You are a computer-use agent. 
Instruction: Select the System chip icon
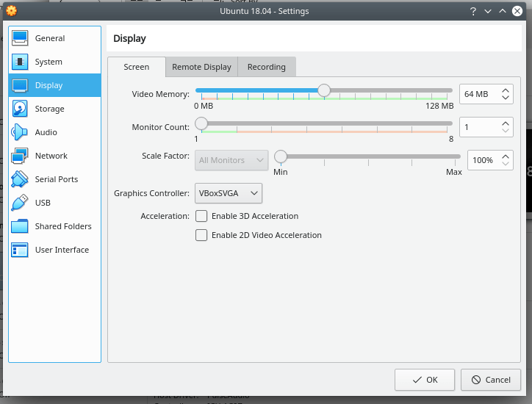pos(20,62)
